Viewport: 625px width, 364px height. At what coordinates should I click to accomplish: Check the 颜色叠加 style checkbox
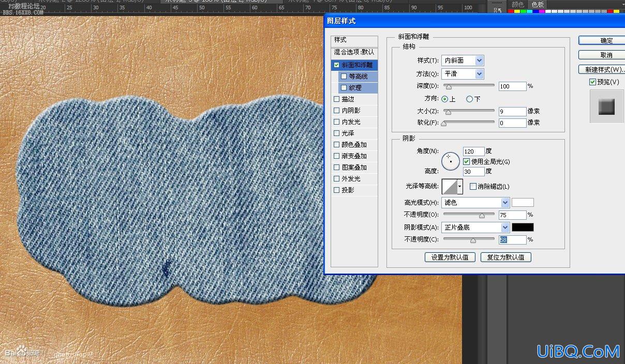(337, 145)
